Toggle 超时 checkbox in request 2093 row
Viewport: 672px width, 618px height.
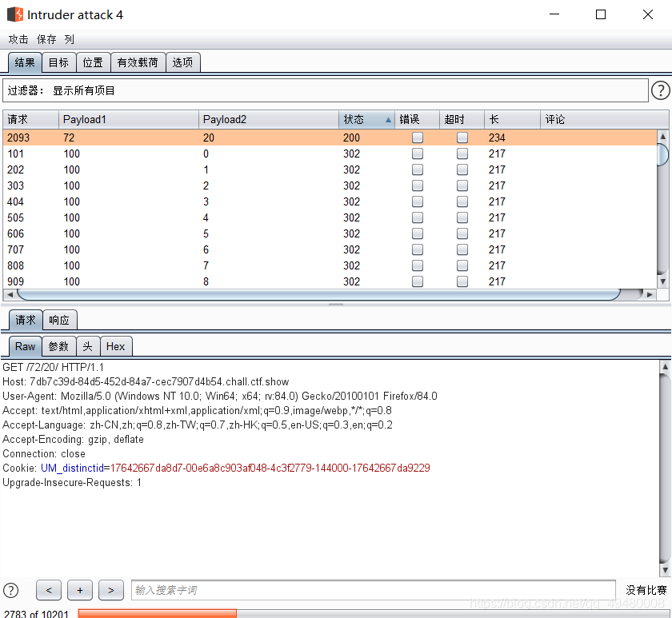coord(462,138)
